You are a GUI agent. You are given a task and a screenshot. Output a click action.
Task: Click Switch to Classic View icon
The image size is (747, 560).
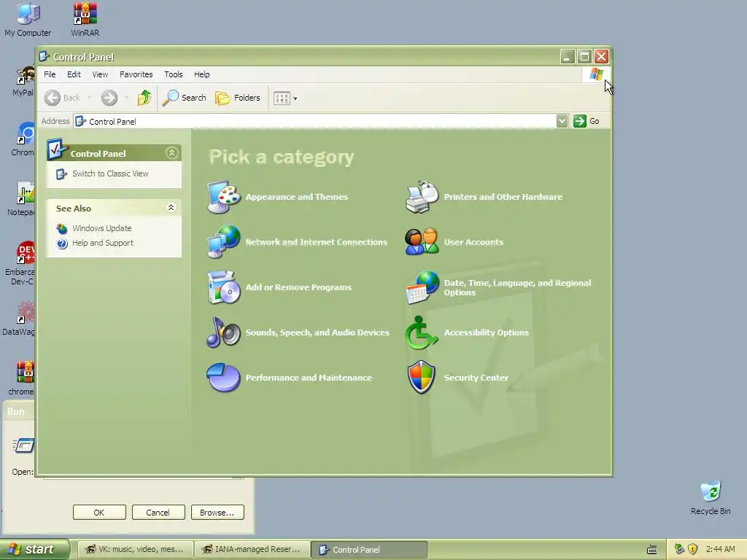coord(61,174)
